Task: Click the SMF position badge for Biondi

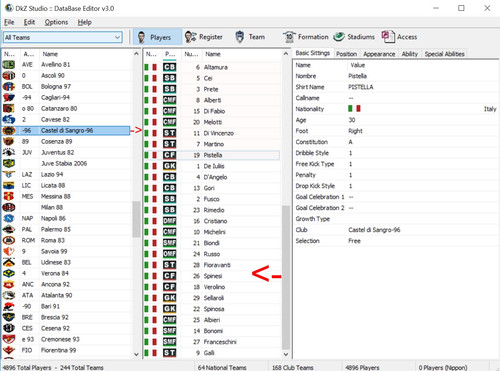Action: pos(170,243)
